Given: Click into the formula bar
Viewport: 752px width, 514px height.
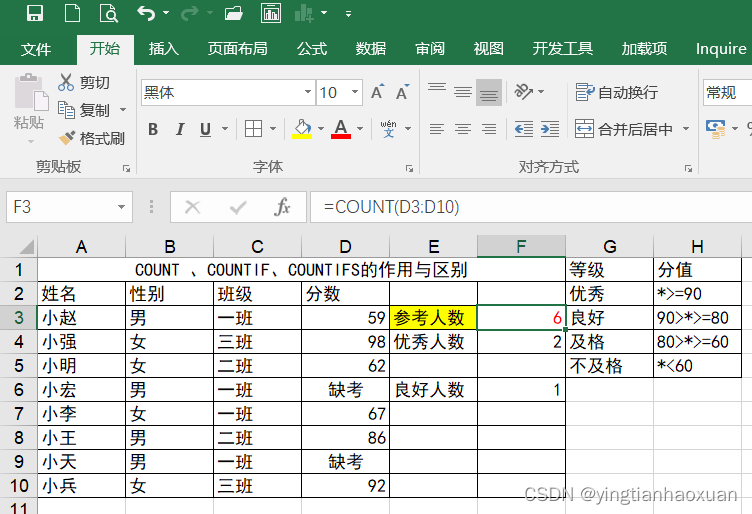Looking at the screenshot, I should coord(531,207).
